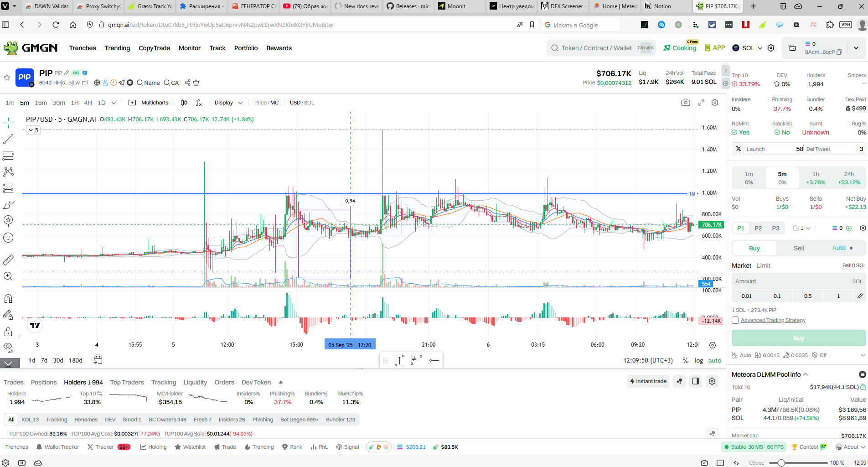
Task: Open the About menu in footer
Action: 850,447
